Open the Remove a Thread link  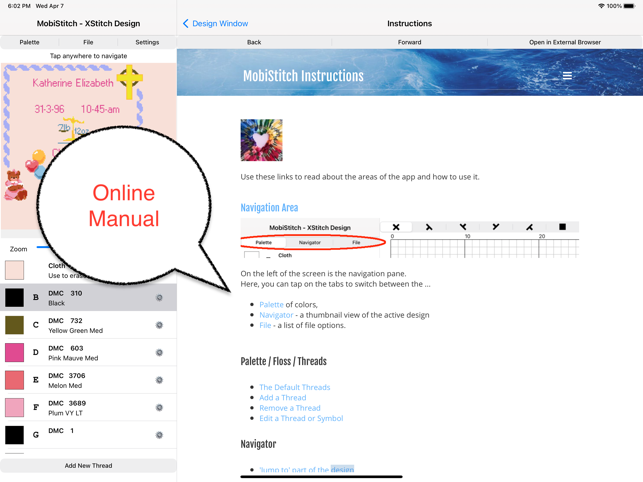(290, 408)
